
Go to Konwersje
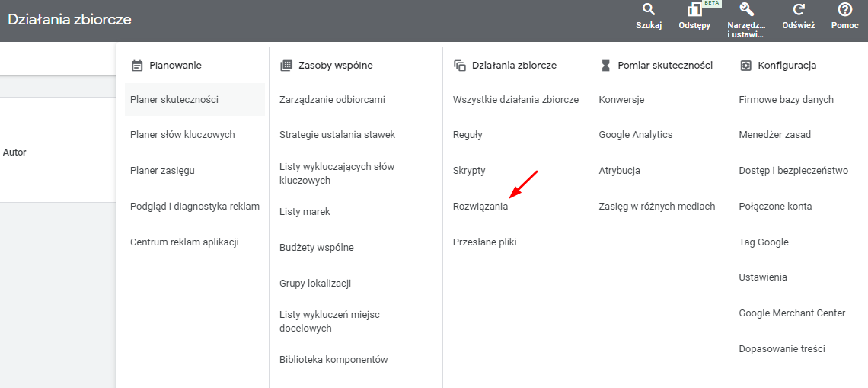tap(621, 100)
